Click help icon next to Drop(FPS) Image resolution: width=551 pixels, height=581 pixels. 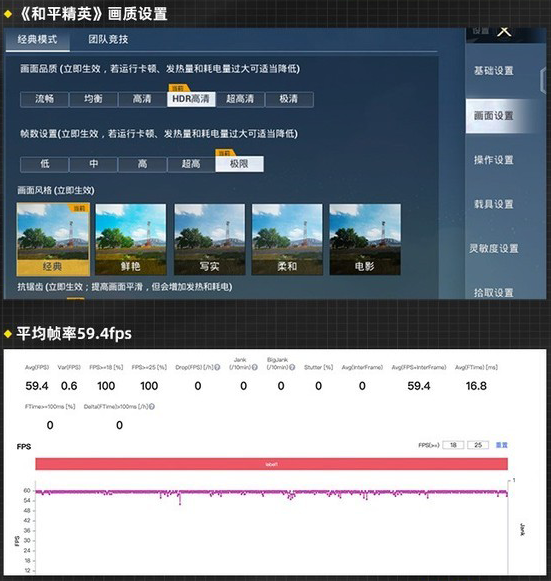pos(218,368)
